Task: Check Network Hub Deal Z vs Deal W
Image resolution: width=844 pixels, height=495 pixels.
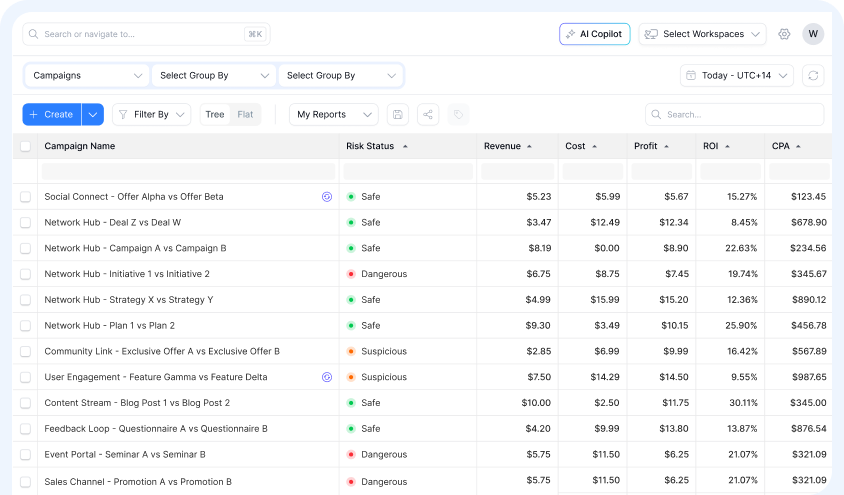Action: tap(25, 223)
